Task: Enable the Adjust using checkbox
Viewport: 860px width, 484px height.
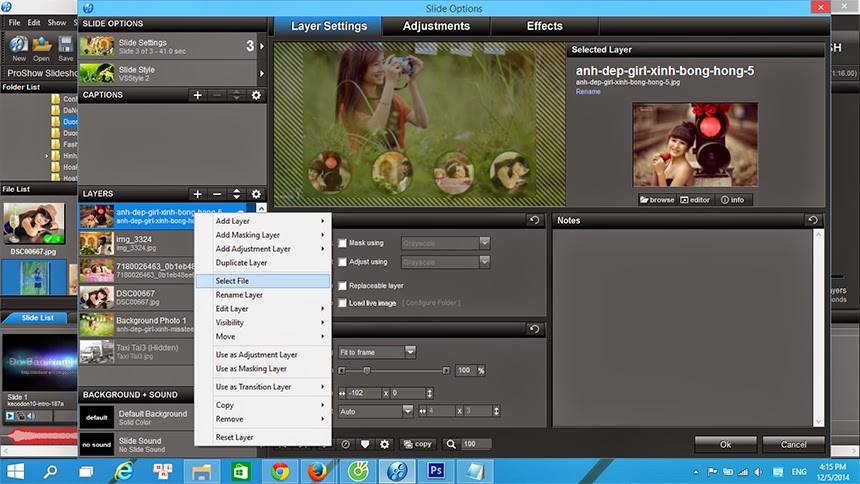Action: (x=342, y=262)
